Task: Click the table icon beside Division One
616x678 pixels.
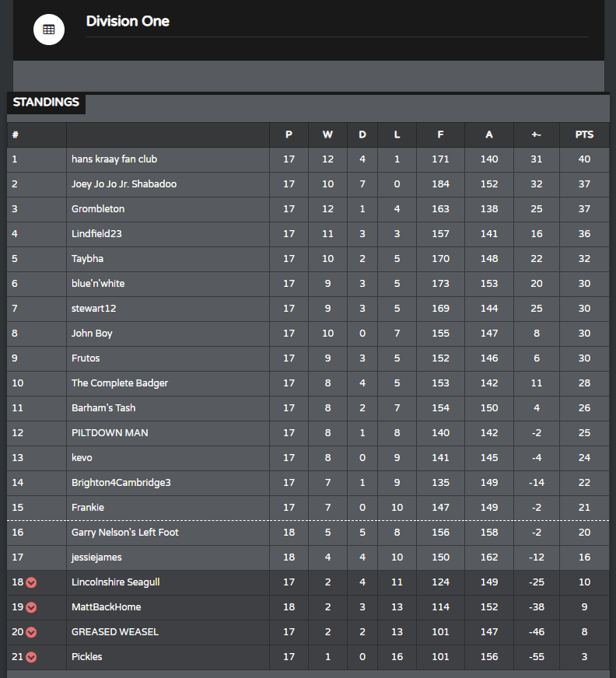Action: pos(49,30)
